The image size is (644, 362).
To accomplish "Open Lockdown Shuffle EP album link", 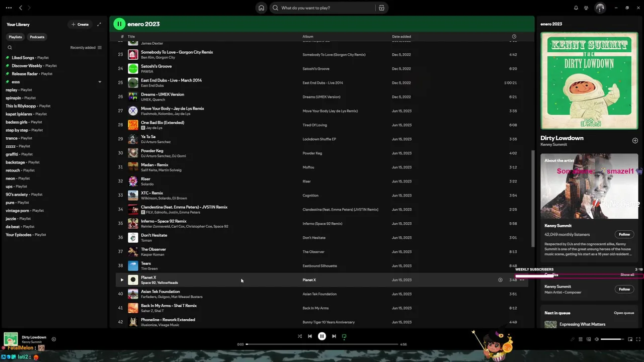I will (x=319, y=139).
